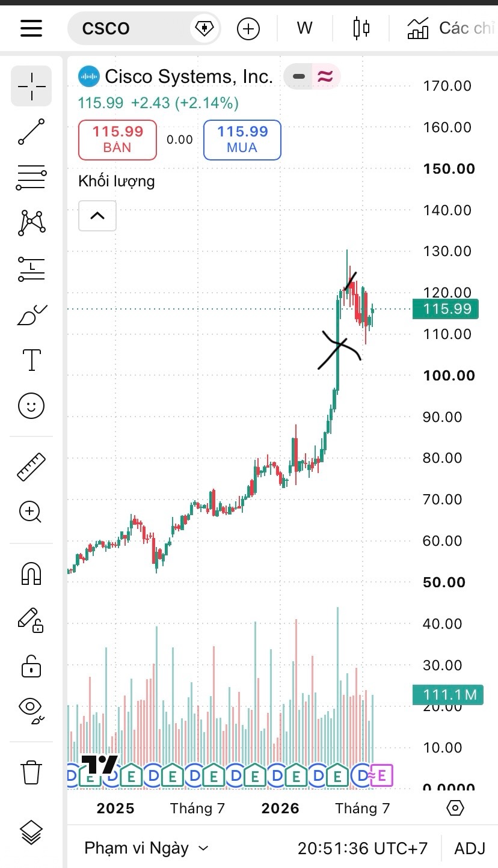
Task: Select the text annotation tool
Action: tap(31, 360)
